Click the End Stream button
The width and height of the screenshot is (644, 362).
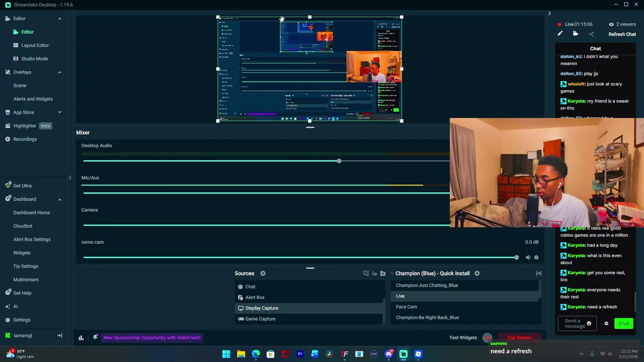point(519,338)
